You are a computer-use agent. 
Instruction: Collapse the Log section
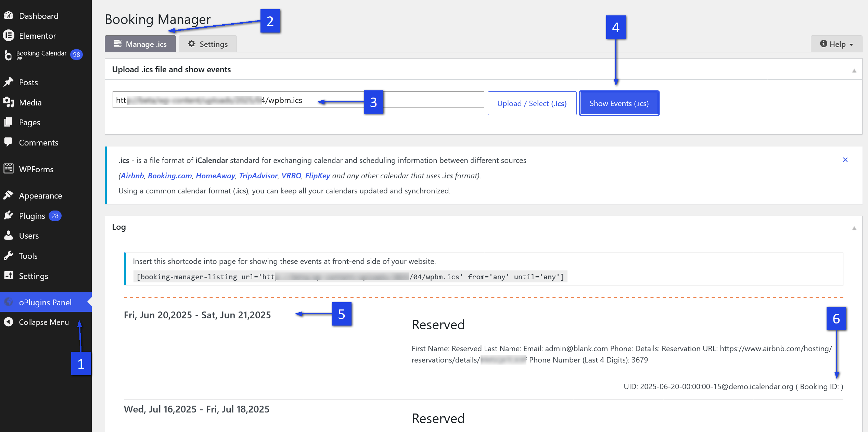(854, 228)
